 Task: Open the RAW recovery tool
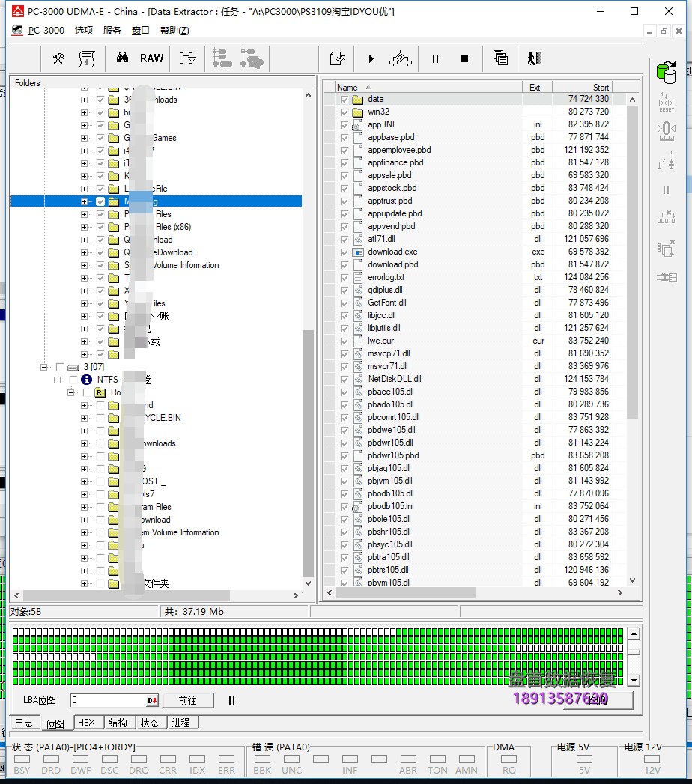(151, 58)
